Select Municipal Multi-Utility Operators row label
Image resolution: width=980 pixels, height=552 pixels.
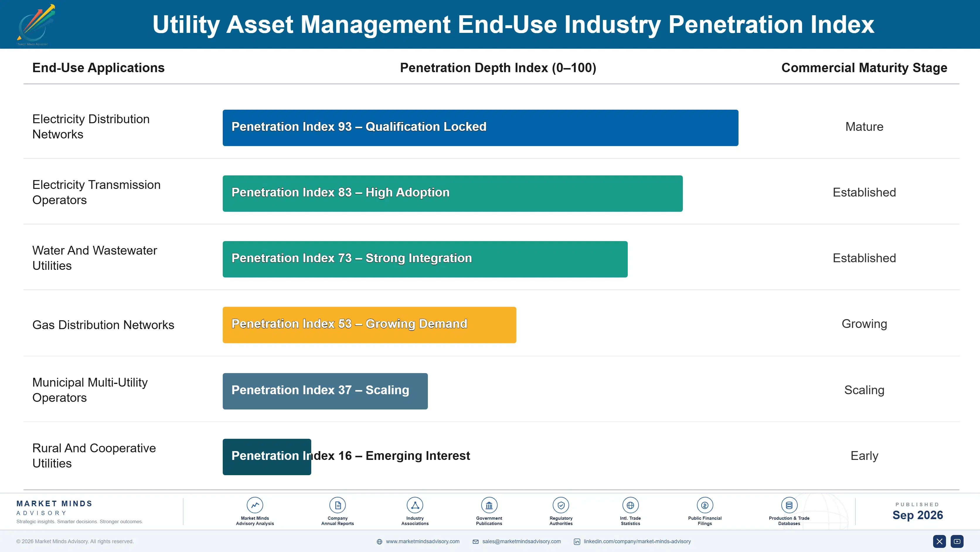pos(90,390)
